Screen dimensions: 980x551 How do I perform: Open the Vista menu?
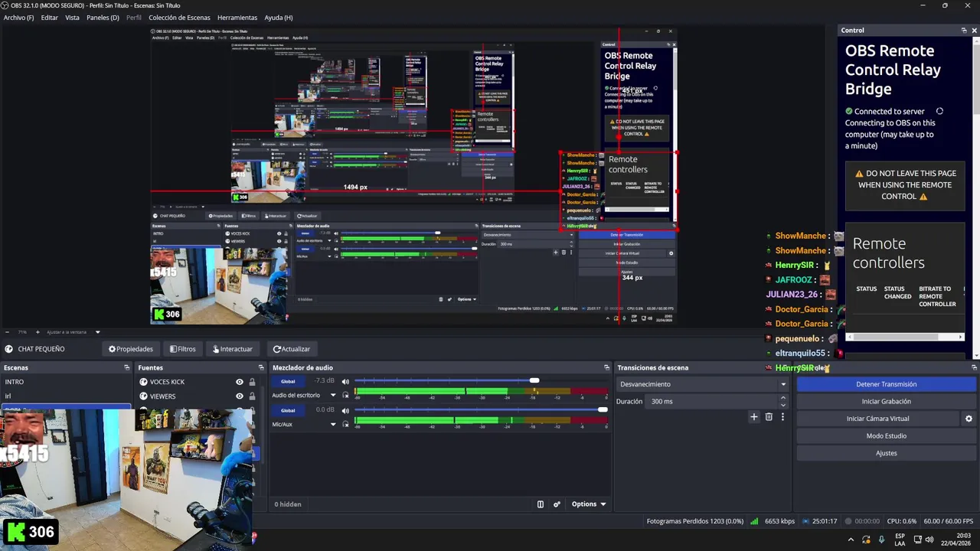pyautogui.click(x=72, y=17)
